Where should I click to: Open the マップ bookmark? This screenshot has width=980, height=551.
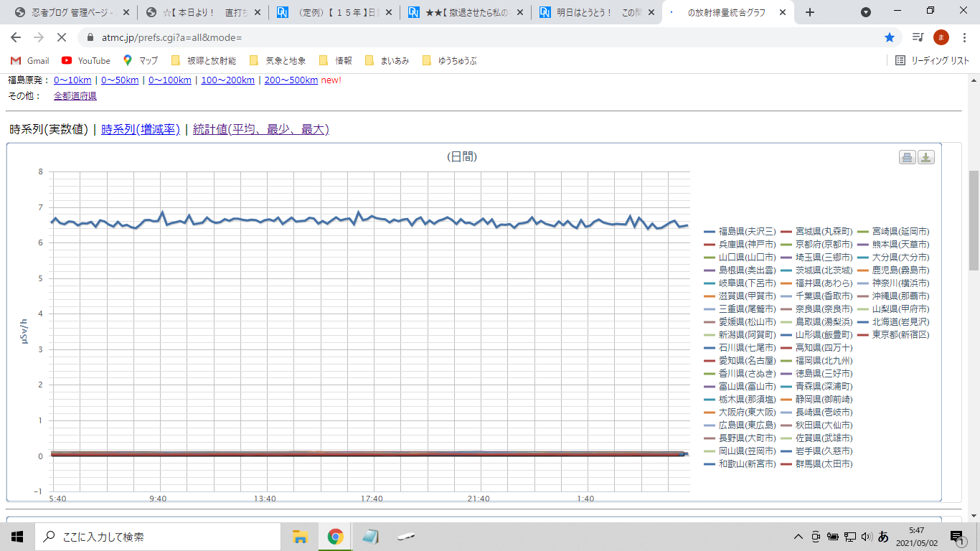coord(141,61)
